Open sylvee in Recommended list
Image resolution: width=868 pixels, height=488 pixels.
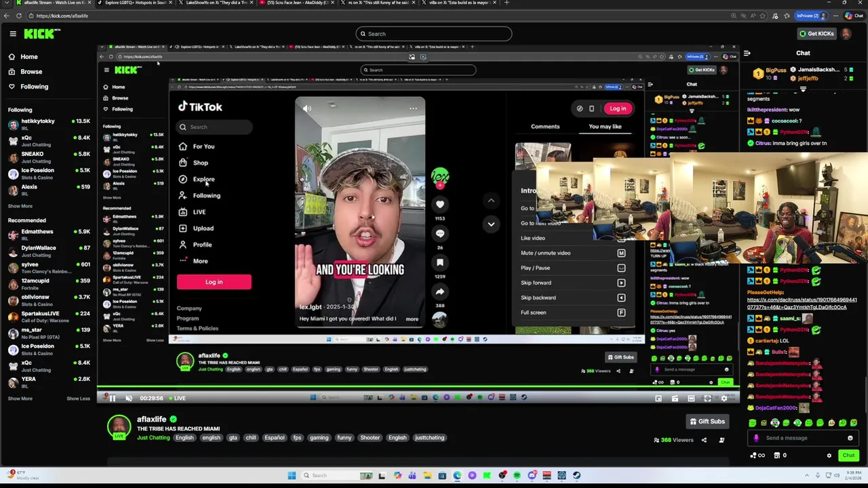pos(49,267)
